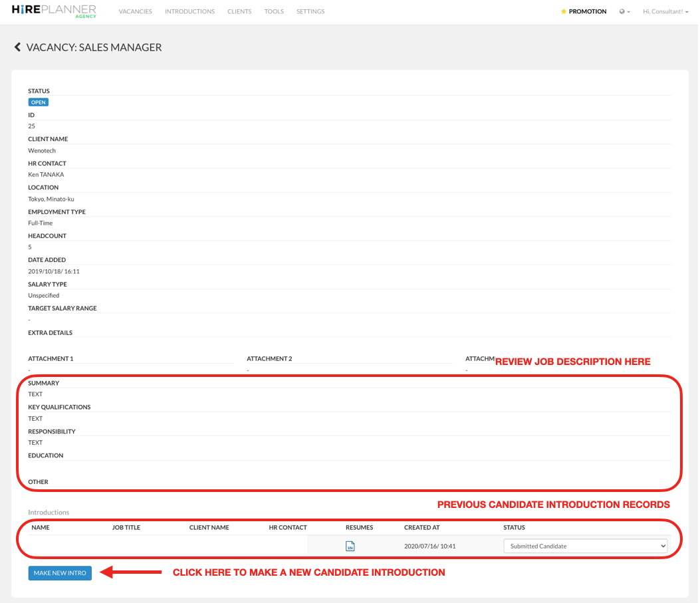Open the Introductions menu item
This screenshot has height=603, width=700.
click(x=189, y=11)
